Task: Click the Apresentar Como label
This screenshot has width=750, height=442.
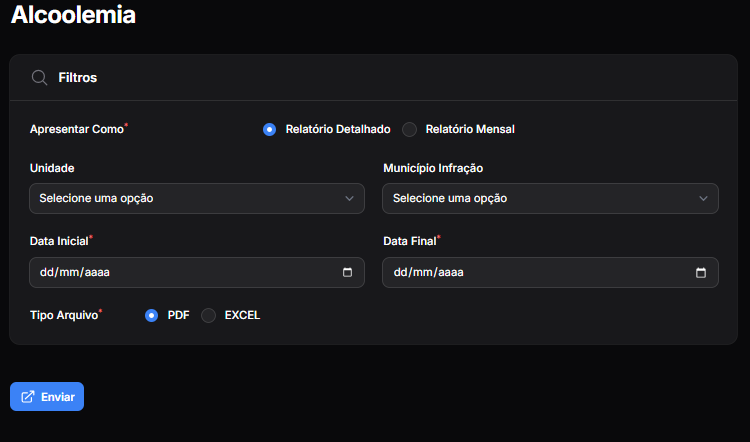Action: tap(76, 129)
